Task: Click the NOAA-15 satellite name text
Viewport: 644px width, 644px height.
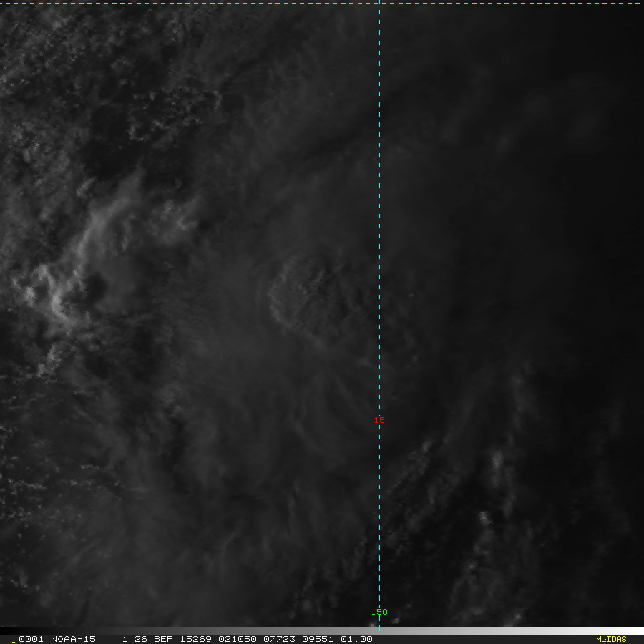Action: pyautogui.click(x=73, y=639)
